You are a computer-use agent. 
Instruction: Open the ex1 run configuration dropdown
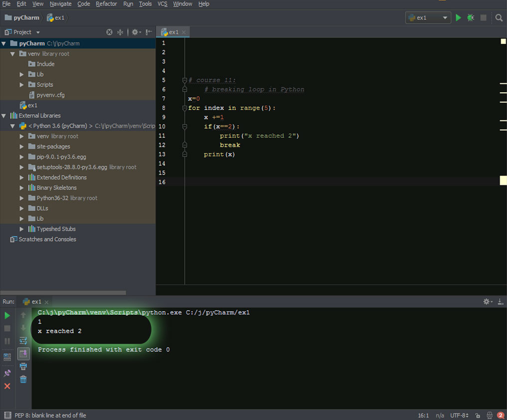coord(428,18)
